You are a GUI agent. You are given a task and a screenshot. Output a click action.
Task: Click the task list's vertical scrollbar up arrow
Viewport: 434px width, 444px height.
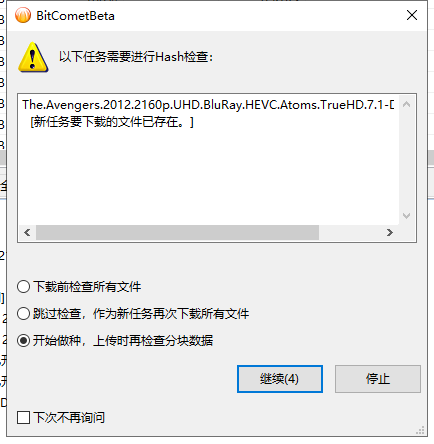click(x=406, y=104)
